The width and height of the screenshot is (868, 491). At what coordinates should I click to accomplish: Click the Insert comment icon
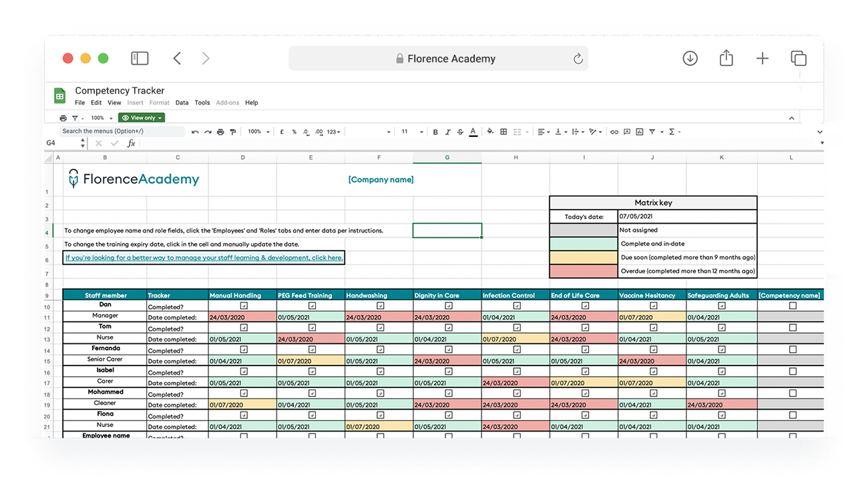[x=628, y=132]
